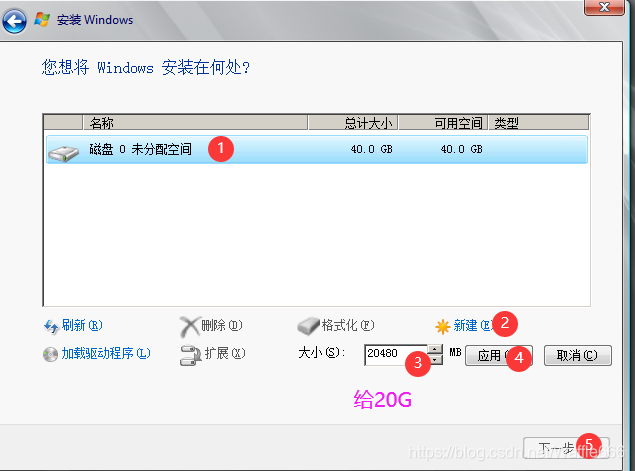Click the 刷新 refresh arrows icon
635x471 pixels.
click(x=51, y=326)
